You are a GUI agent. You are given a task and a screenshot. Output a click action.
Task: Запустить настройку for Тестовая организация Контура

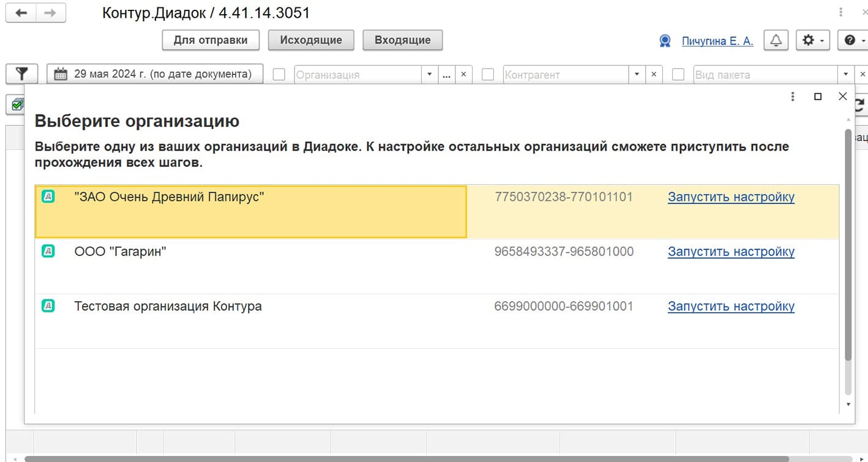coord(731,306)
